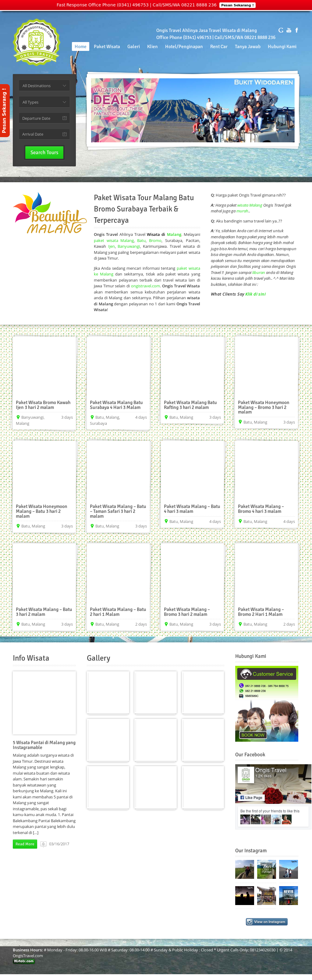The image size is (312, 980).
Task: Open the Galeri menu item
Action: [133, 46]
